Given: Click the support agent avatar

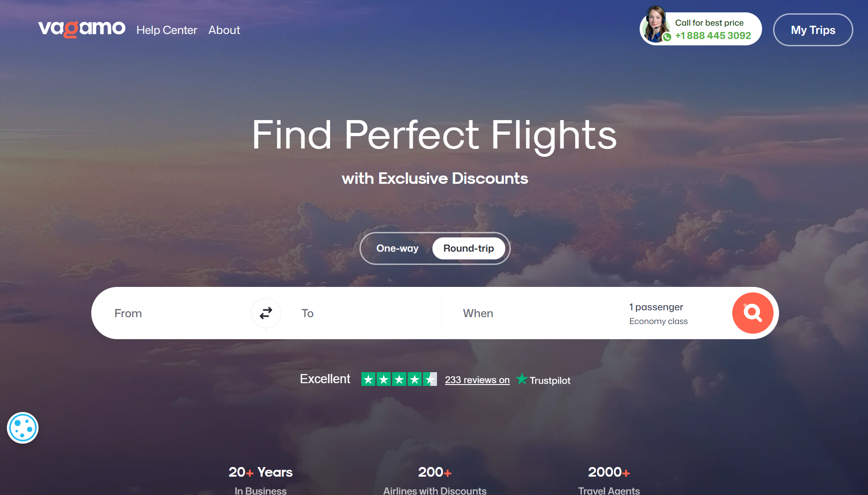Looking at the screenshot, I should click(x=656, y=24).
